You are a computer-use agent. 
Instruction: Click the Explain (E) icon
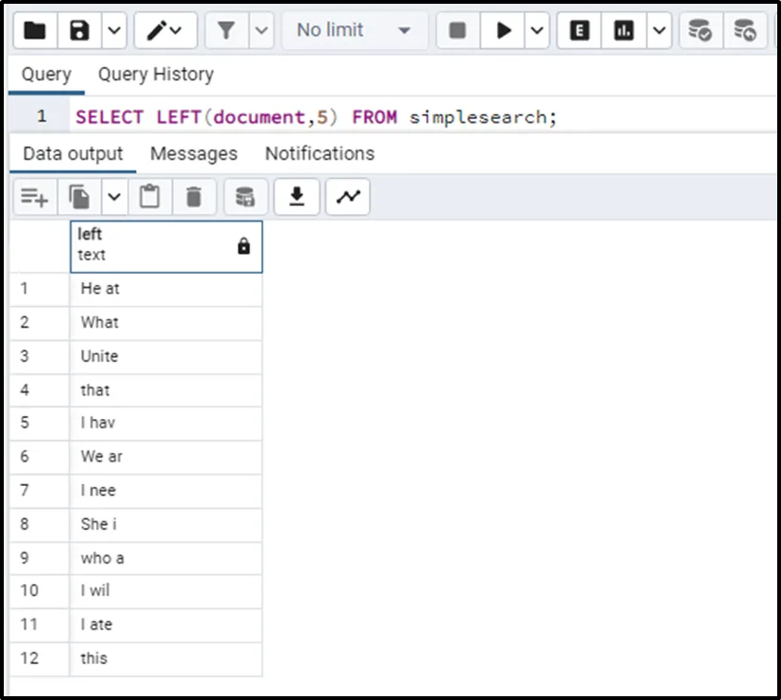pyautogui.click(x=580, y=31)
